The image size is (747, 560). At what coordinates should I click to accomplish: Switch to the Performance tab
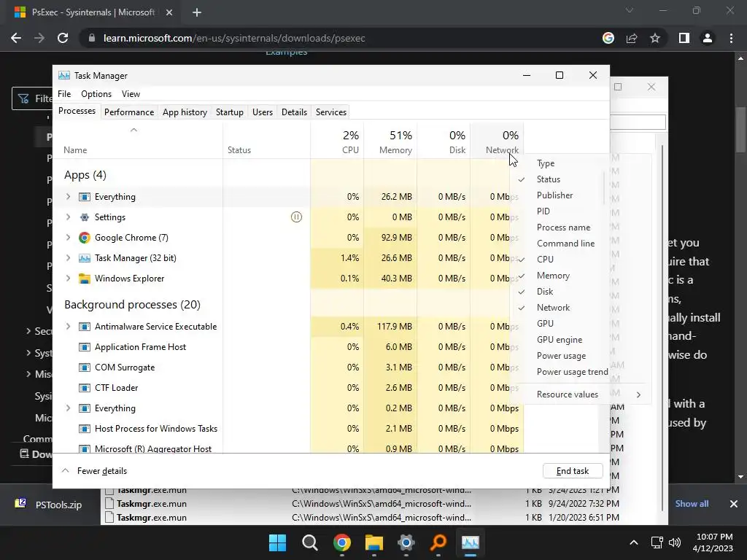click(x=129, y=112)
